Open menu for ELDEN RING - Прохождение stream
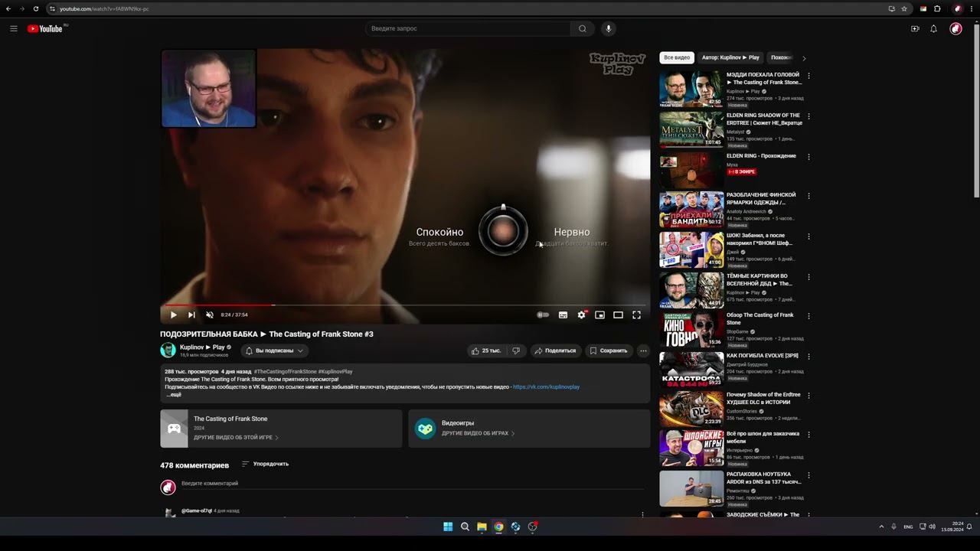The image size is (980, 551). tap(808, 157)
